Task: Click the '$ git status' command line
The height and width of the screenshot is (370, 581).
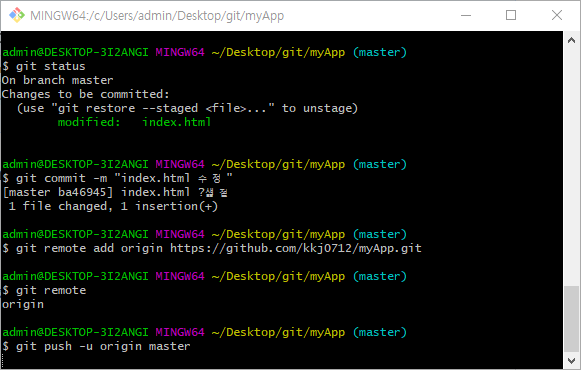Action: [44, 66]
